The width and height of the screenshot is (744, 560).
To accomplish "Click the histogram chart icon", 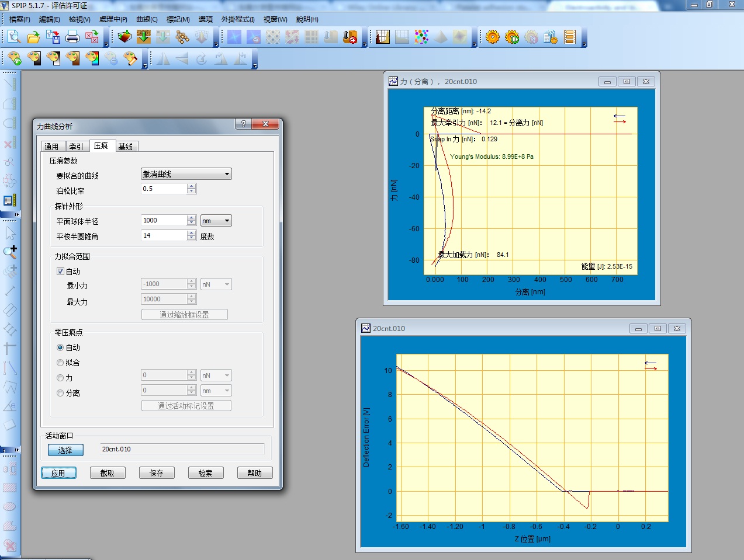I will pyautogui.click(x=383, y=37).
